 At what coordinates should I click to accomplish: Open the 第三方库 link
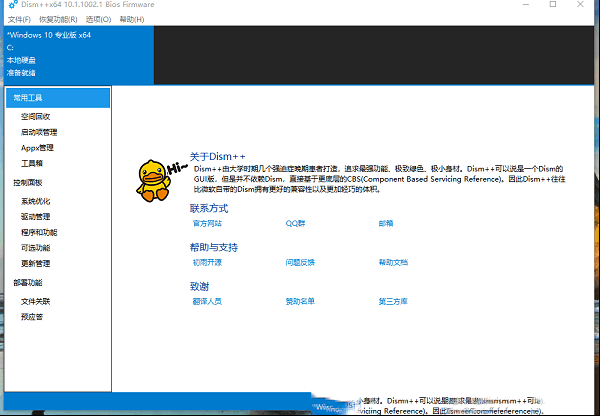(393, 301)
